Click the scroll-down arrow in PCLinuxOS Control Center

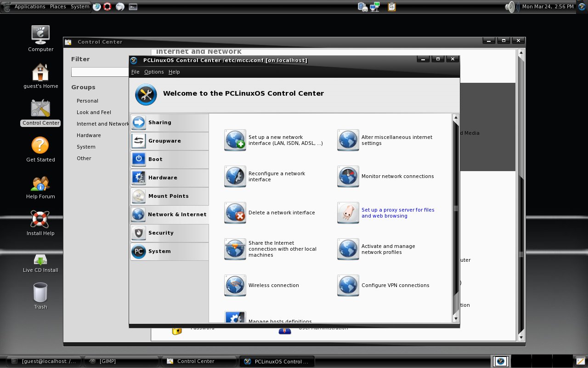[456, 318]
